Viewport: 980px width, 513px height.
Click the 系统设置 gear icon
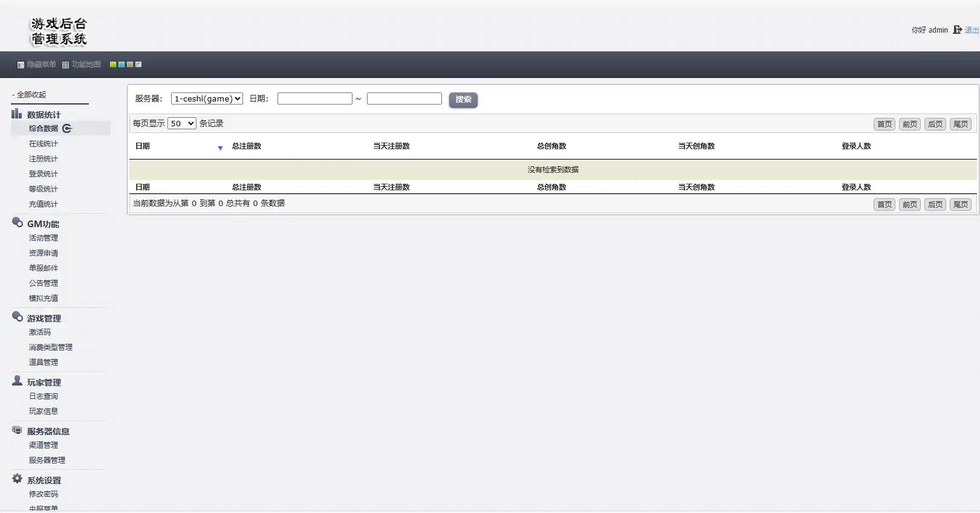[x=17, y=479]
